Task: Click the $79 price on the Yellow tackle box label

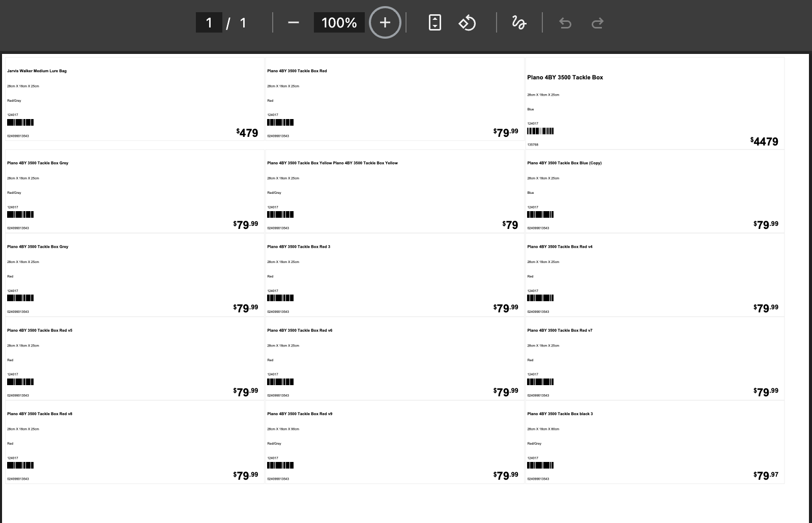Action: point(510,225)
